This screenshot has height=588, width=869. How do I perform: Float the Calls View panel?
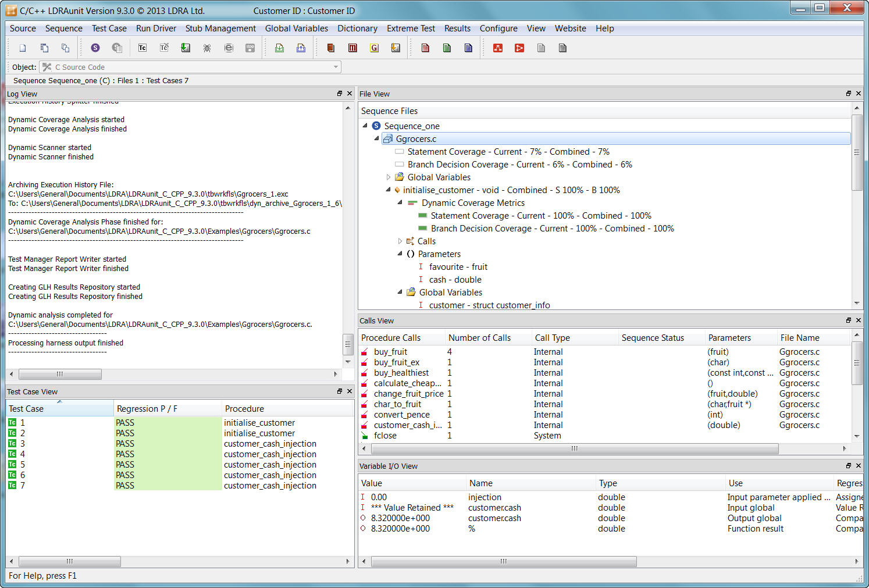(849, 320)
